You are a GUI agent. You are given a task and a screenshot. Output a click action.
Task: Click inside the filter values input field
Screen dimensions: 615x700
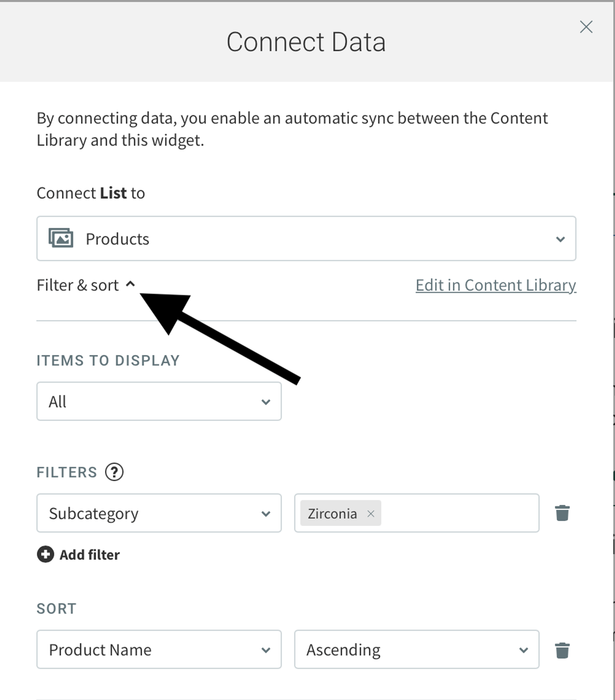click(459, 513)
